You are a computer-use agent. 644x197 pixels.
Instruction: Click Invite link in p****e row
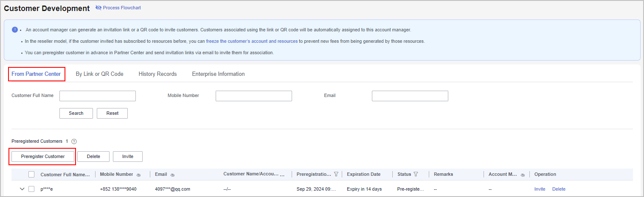coord(540,189)
